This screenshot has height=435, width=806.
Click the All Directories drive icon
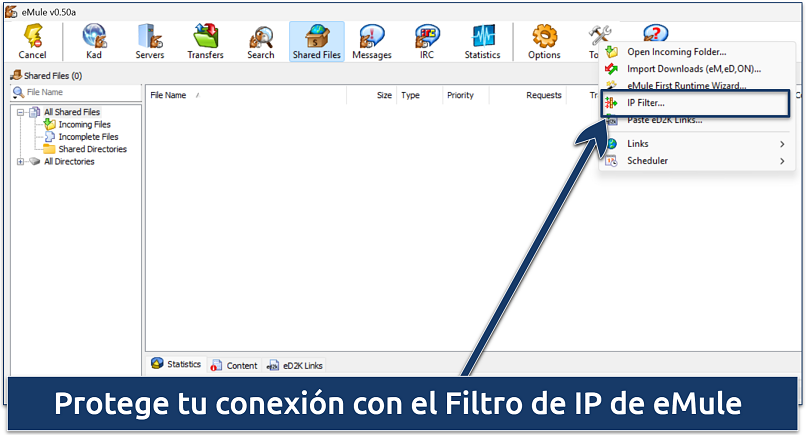[34, 161]
